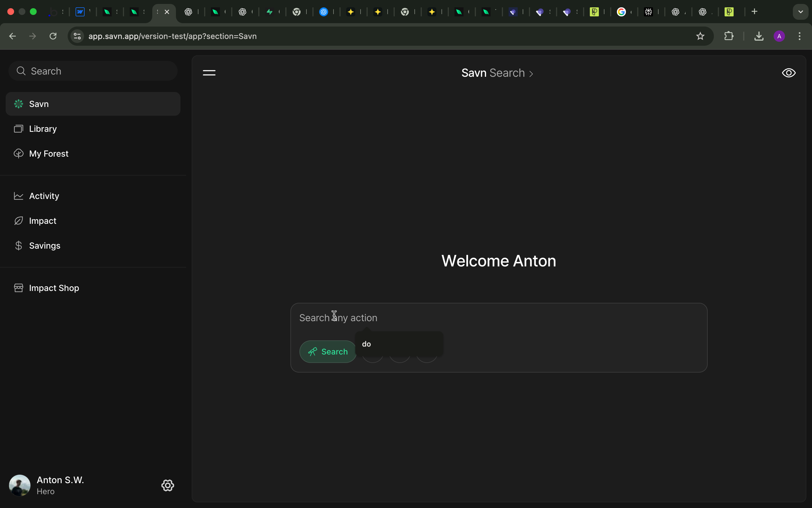Click the 'do' tooltip popup
Viewport: 812px width, 508px height.
399,344
